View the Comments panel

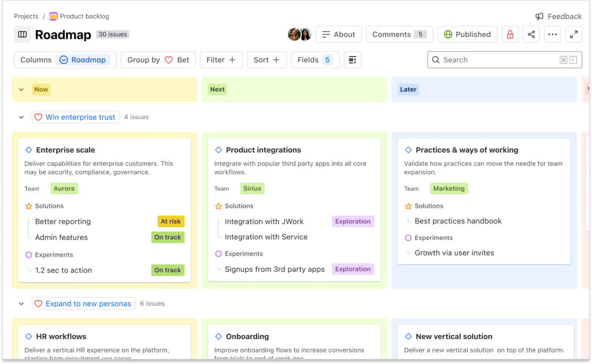tap(399, 34)
